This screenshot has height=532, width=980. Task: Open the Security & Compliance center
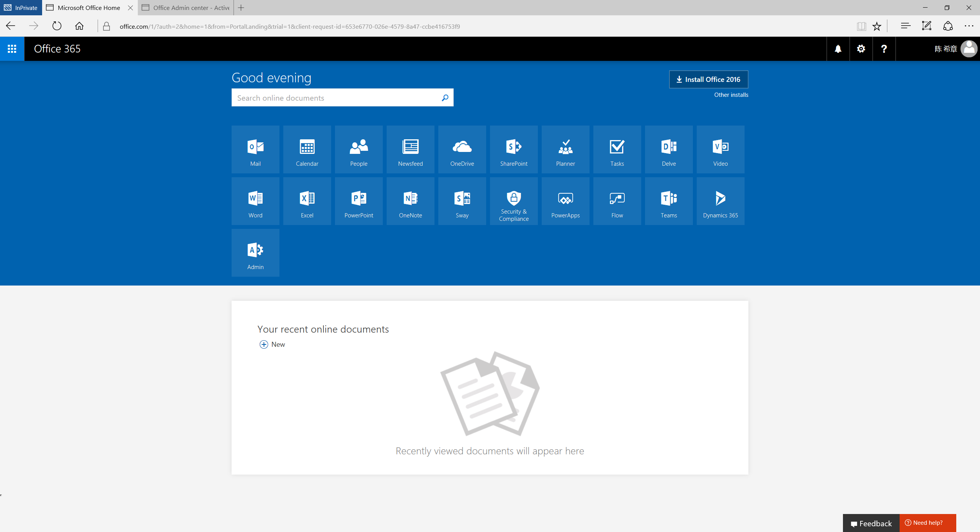point(513,201)
